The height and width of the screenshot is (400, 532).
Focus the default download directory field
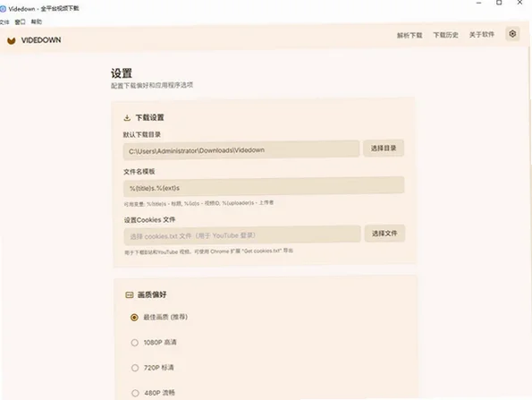click(241, 150)
